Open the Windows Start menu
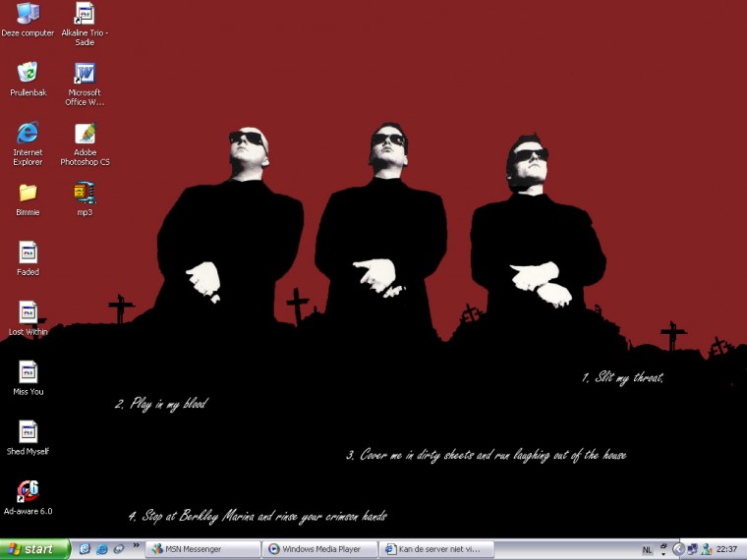This screenshot has width=747, height=560. tap(34, 549)
